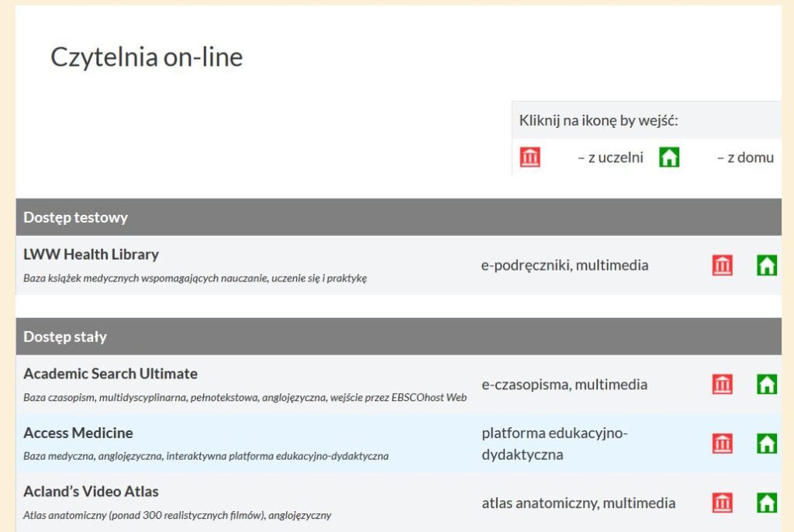Select the 'e-podręczniki, multimedia' category text
794x532 pixels.
click(564, 265)
